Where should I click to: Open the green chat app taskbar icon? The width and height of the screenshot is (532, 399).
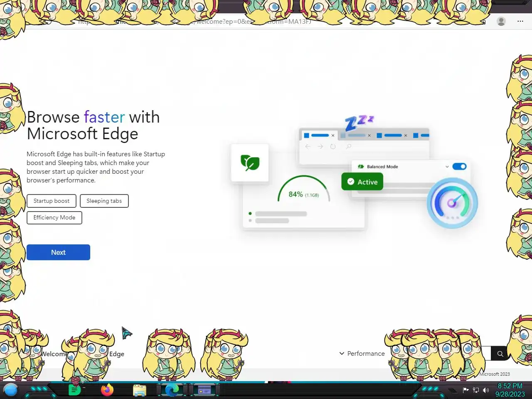(74, 390)
